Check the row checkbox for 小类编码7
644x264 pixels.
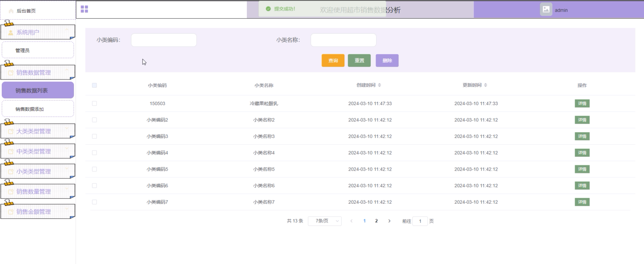94,202
